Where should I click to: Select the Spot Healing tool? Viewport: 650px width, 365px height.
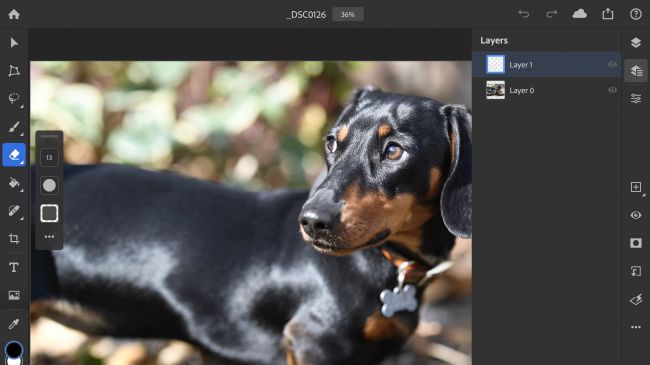(x=14, y=211)
